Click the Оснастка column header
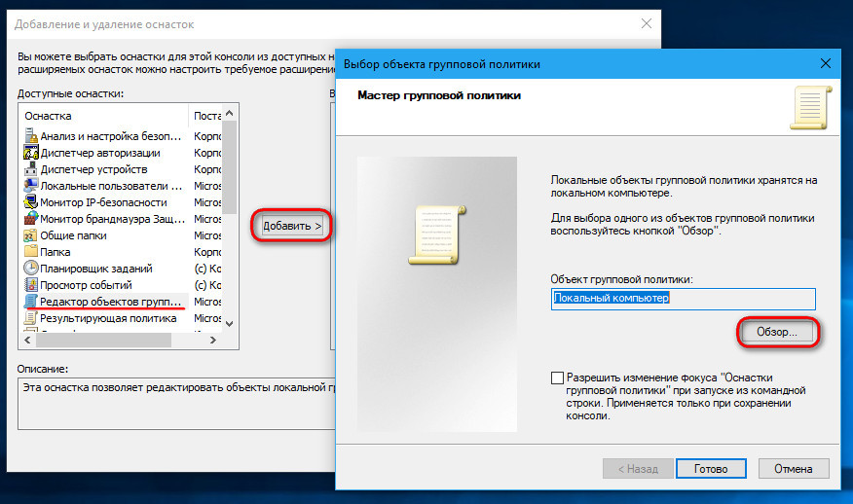This screenshot has height=504, width=853. coord(102,116)
